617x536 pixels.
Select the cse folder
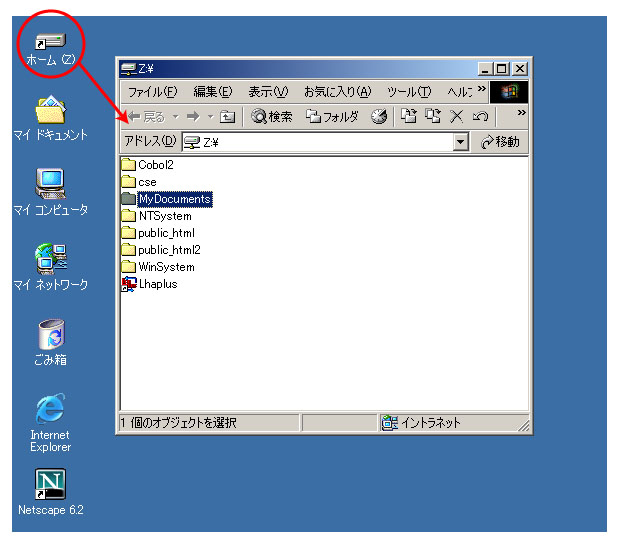(139, 182)
